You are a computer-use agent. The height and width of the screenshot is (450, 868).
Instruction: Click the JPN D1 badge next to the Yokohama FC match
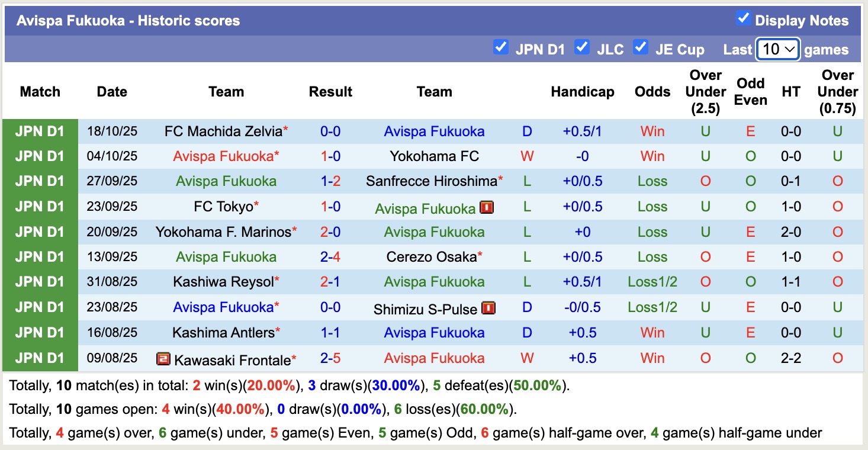(38, 156)
